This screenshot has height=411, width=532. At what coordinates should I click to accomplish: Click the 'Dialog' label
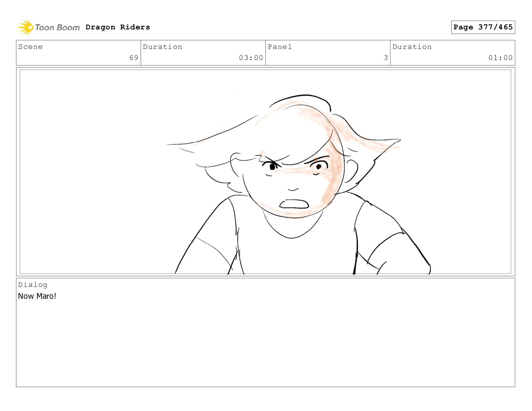(33, 285)
